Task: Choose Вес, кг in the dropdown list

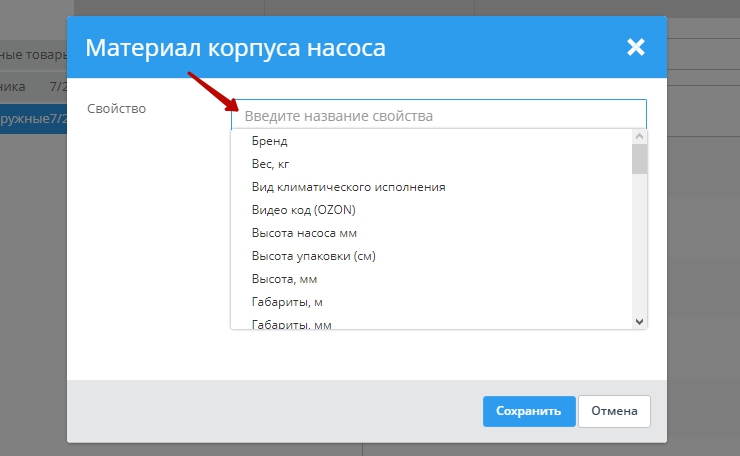Action: (271, 164)
